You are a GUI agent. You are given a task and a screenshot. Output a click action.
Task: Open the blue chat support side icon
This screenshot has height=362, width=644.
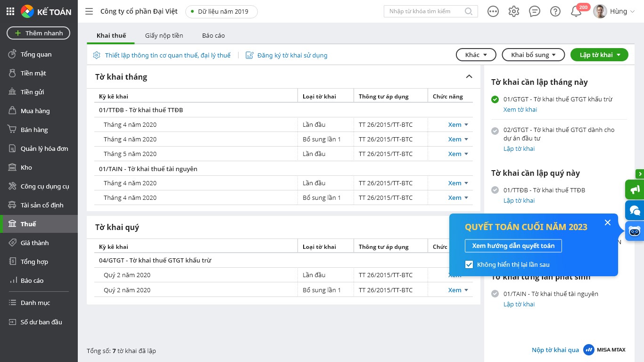pyautogui.click(x=635, y=210)
